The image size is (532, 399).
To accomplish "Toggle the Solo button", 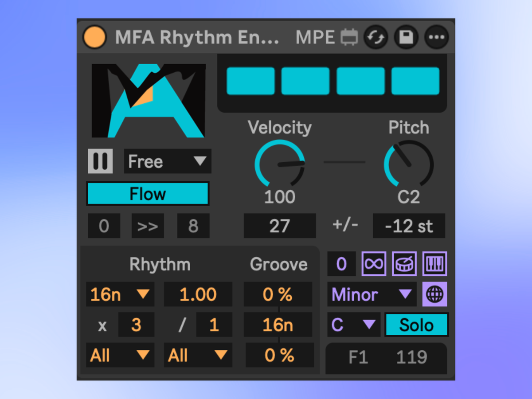I will (x=416, y=325).
